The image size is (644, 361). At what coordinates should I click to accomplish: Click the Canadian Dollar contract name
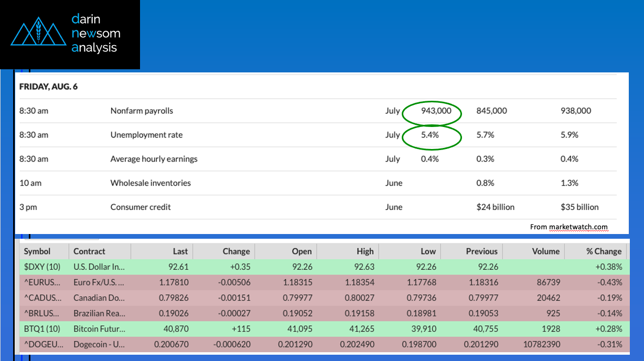click(x=99, y=298)
